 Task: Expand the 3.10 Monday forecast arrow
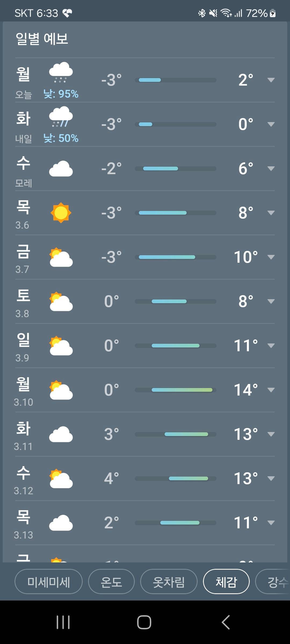click(x=271, y=390)
